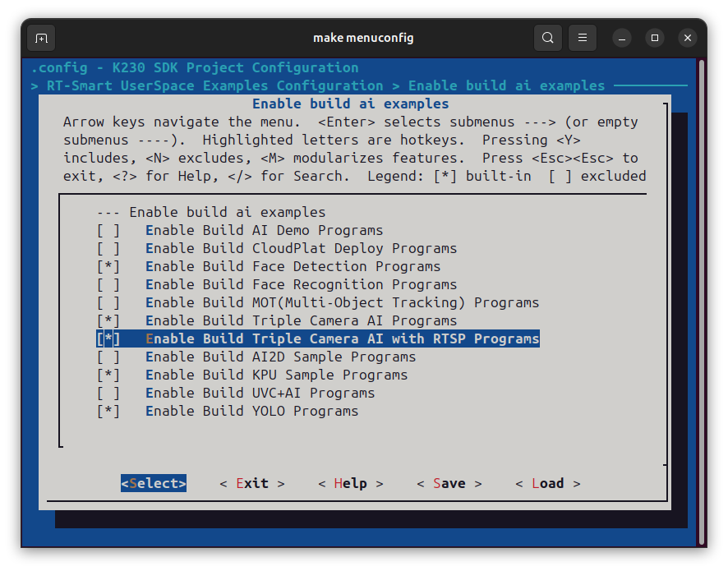Click the Select button
Screen dimensions: 728x571
pyautogui.click(x=154, y=483)
